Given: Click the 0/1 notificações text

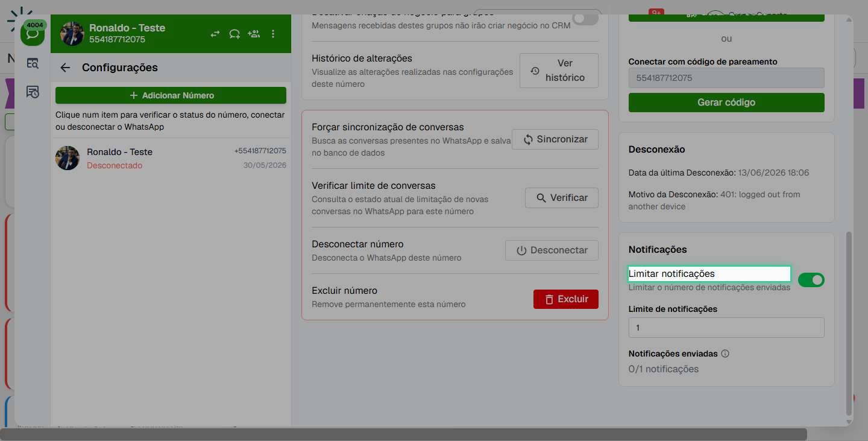Looking at the screenshot, I should coord(664,369).
